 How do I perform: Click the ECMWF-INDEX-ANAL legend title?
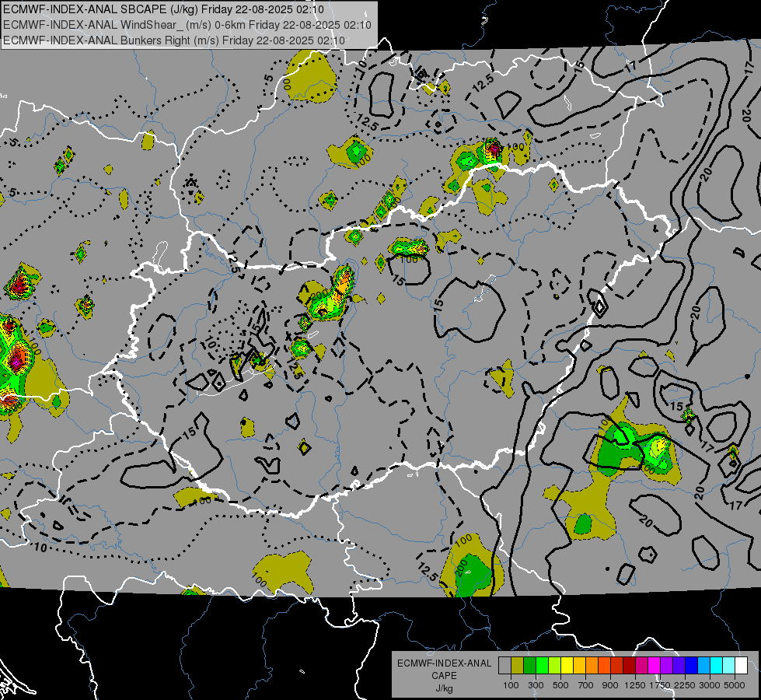tap(444, 663)
